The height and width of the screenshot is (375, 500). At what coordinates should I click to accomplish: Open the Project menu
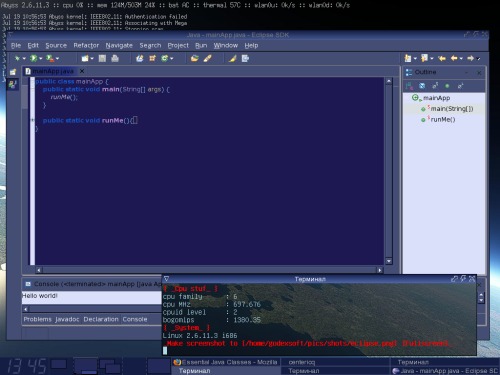(x=178, y=46)
